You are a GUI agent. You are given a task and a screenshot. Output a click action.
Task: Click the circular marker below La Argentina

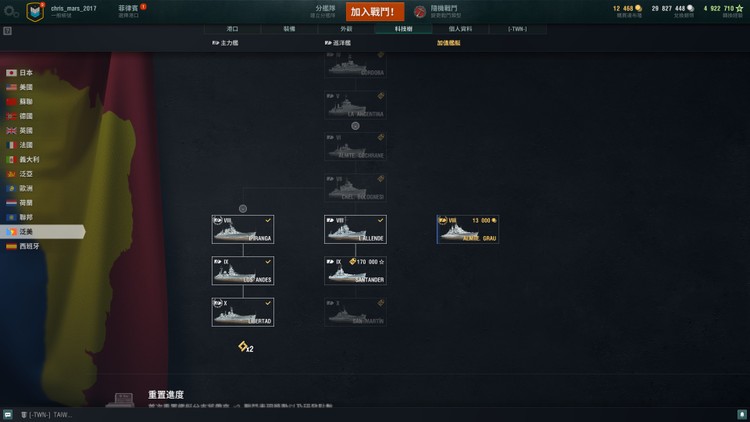point(355,126)
